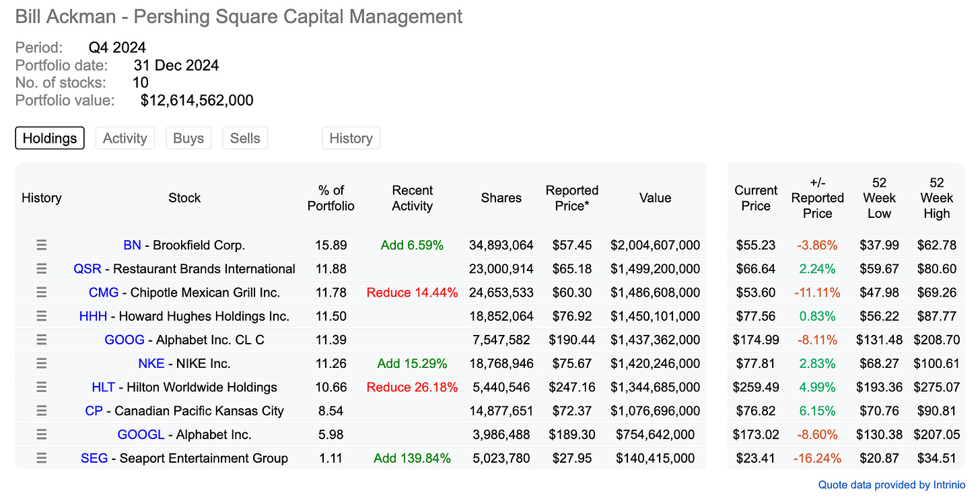Click the 'Add 15.29%' activity cell
This screenshot has height=497, width=980.
pyautogui.click(x=412, y=363)
